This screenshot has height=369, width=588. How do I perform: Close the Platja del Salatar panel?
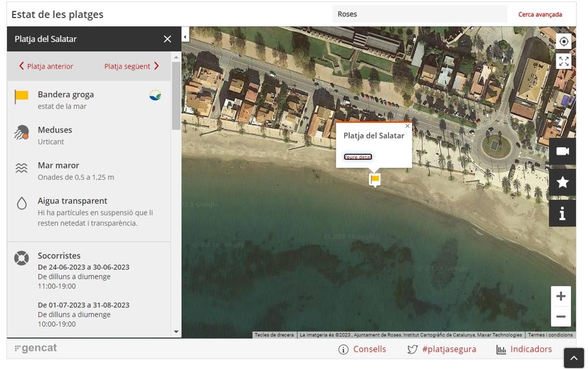pos(168,39)
